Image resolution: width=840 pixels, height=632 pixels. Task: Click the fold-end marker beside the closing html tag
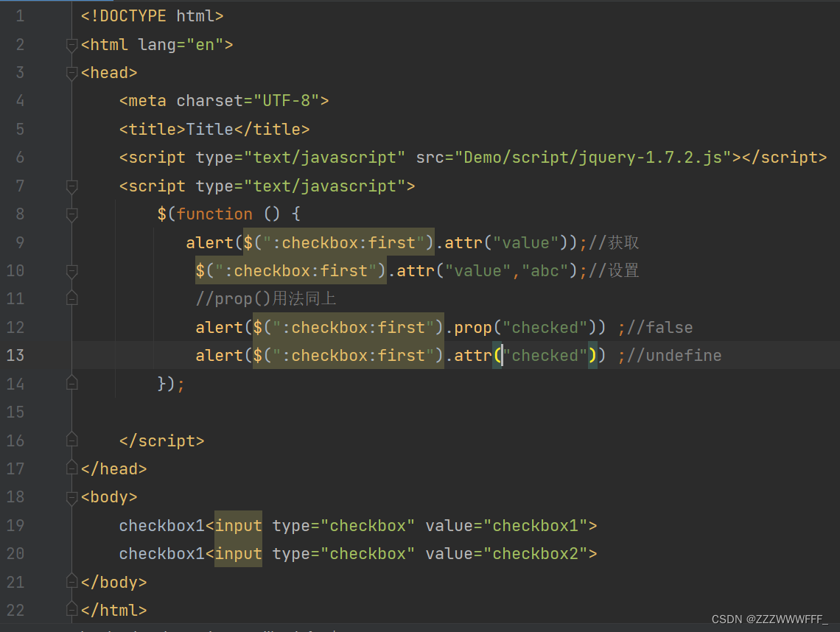click(x=71, y=610)
